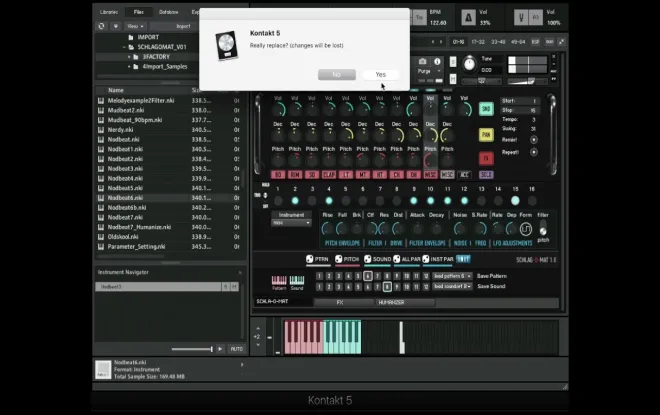Toggle the metronome icon
The width and height of the screenshot is (660, 415).
coord(468,18)
